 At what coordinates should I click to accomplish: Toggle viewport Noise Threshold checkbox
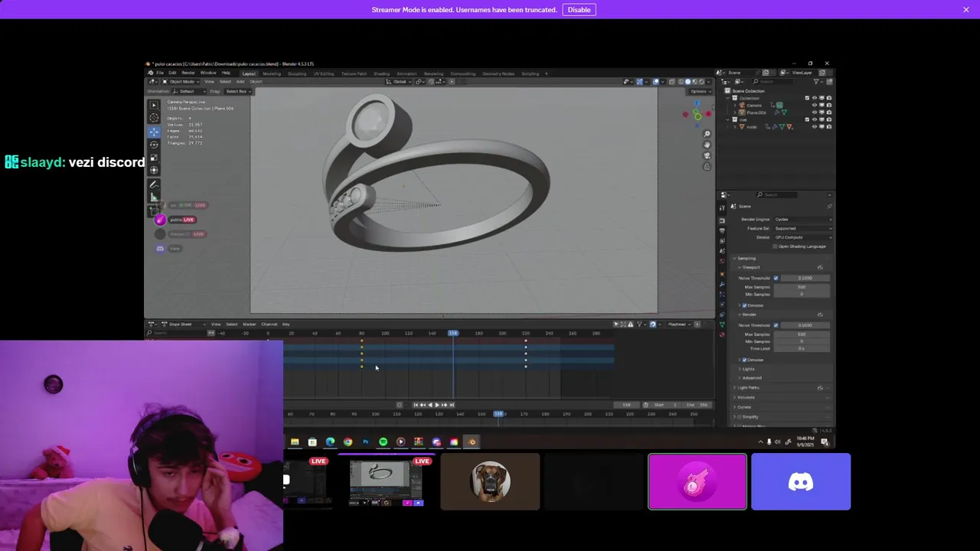pyautogui.click(x=776, y=278)
